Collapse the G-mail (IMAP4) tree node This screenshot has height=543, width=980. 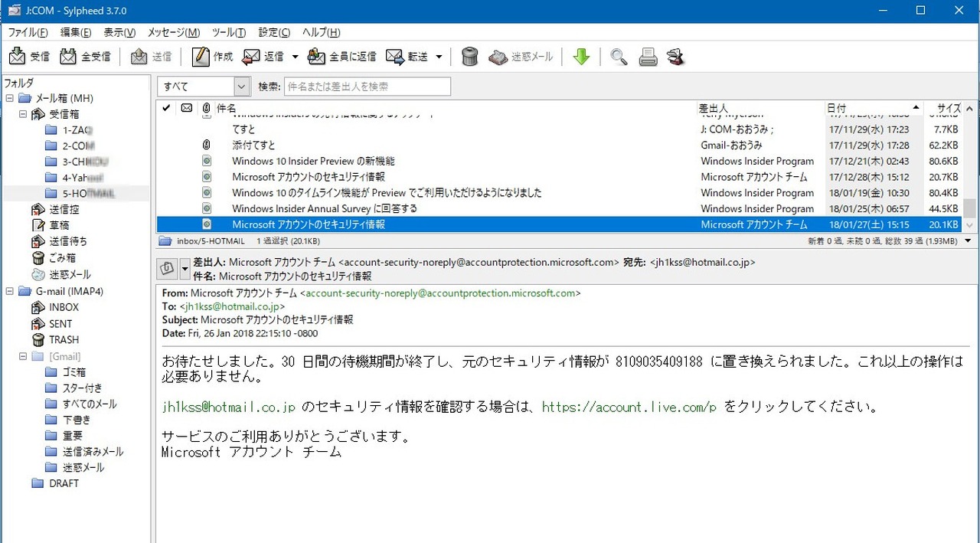point(9,291)
